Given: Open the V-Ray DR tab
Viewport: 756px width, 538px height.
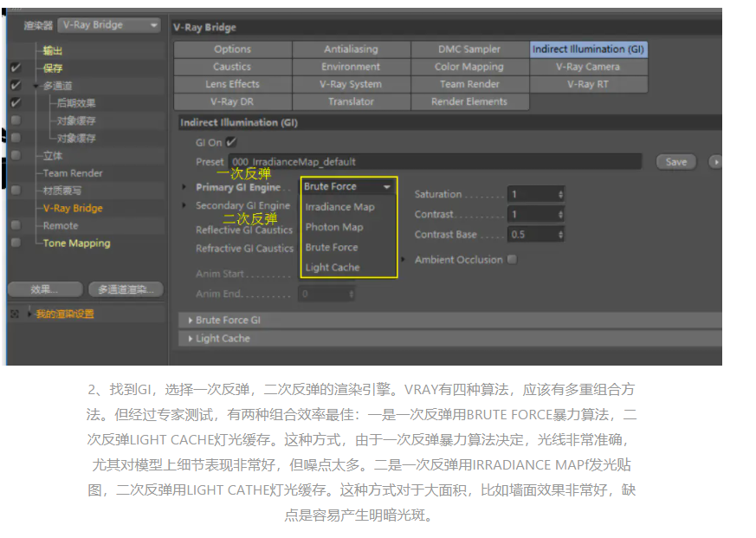Looking at the screenshot, I should [233, 101].
